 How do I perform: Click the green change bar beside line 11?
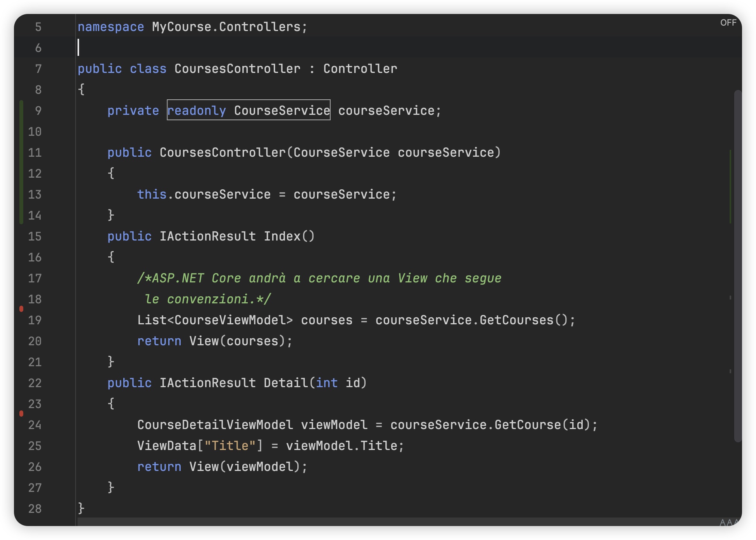pos(21,152)
